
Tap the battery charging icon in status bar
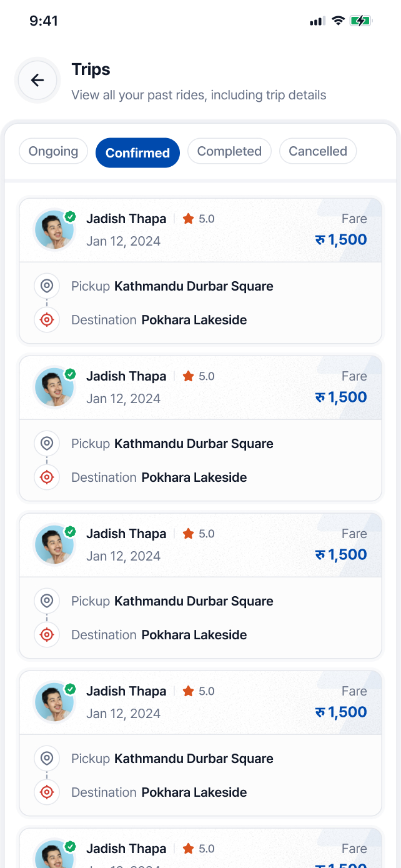[360, 21]
